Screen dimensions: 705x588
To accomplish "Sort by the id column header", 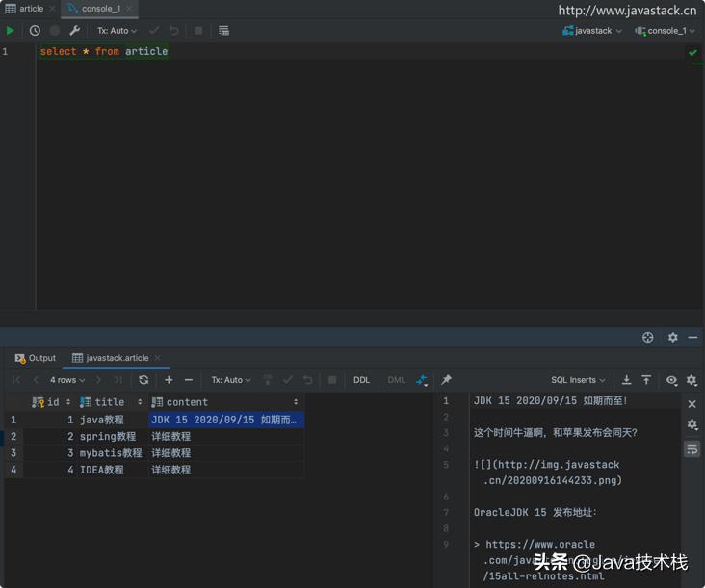I will [50, 402].
